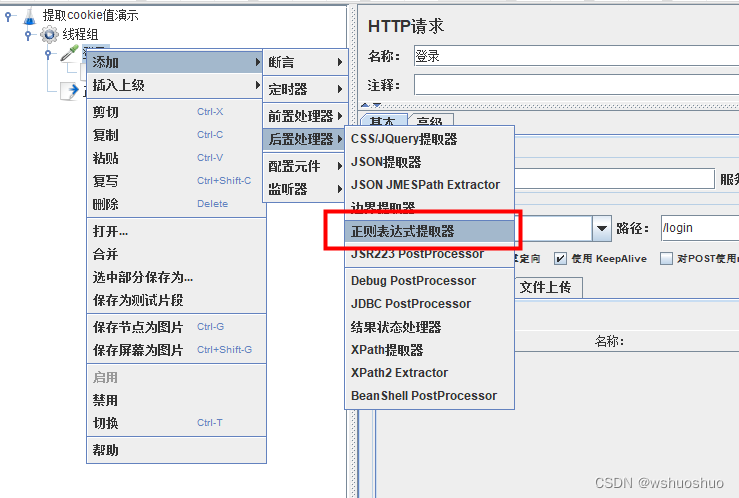This screenshot has height=498, width=739.
Task: Add a JSR223 PostProcessor
Action: [429, 254]
